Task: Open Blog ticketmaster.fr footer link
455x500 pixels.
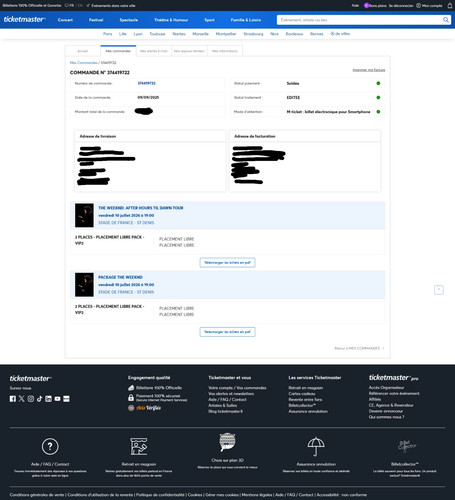Action: [225, 411]
